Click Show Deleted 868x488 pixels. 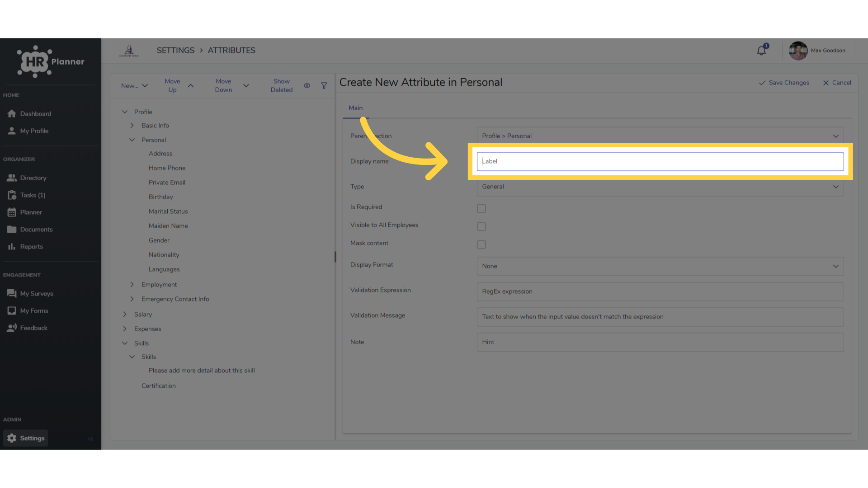(282, 86)
